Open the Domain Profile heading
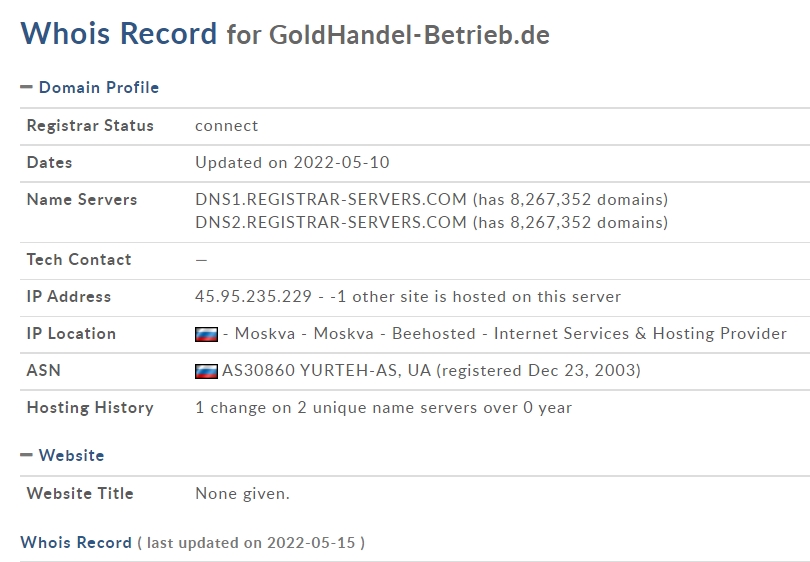The image size is (810, 562). click(x=99, y=87)
